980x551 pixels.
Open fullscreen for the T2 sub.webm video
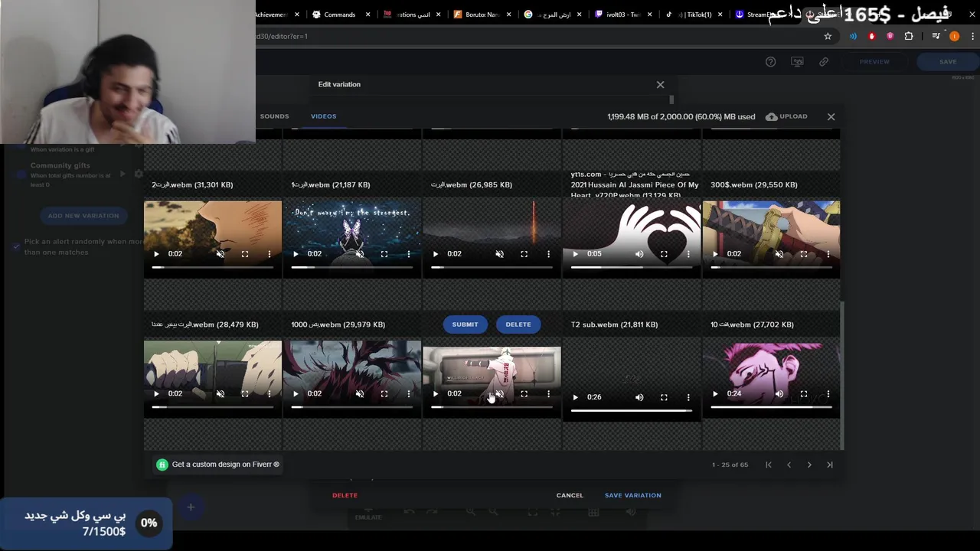pyautogui.click(x=664, y=397)
